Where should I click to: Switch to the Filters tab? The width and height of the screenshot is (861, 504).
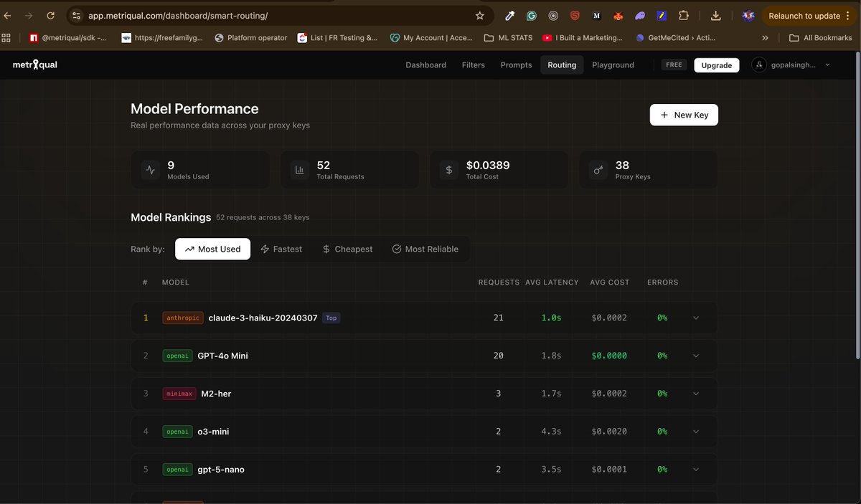473,65
